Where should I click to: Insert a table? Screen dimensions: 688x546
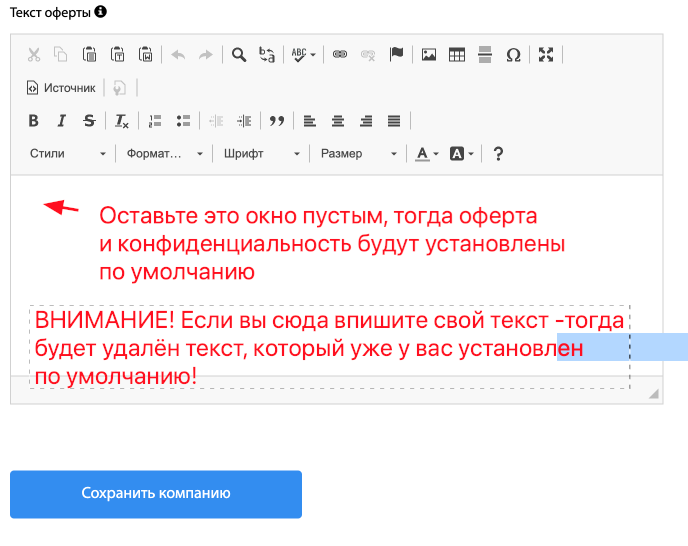tap(457, 55)
